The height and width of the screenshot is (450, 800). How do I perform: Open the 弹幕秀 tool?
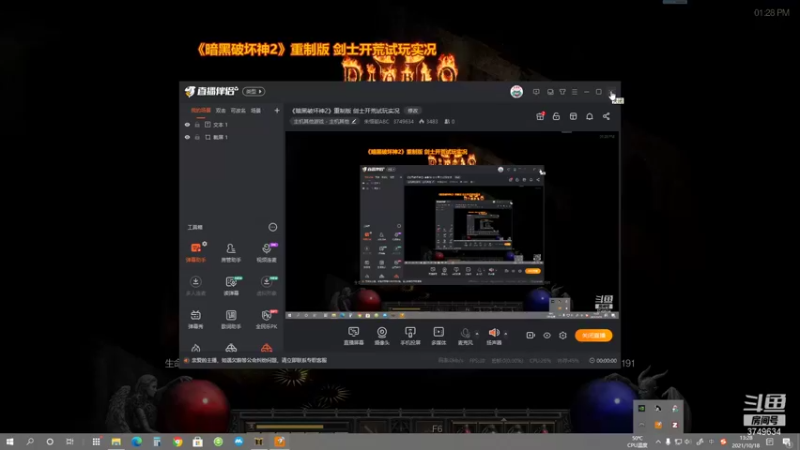click(x=195, y=319)
